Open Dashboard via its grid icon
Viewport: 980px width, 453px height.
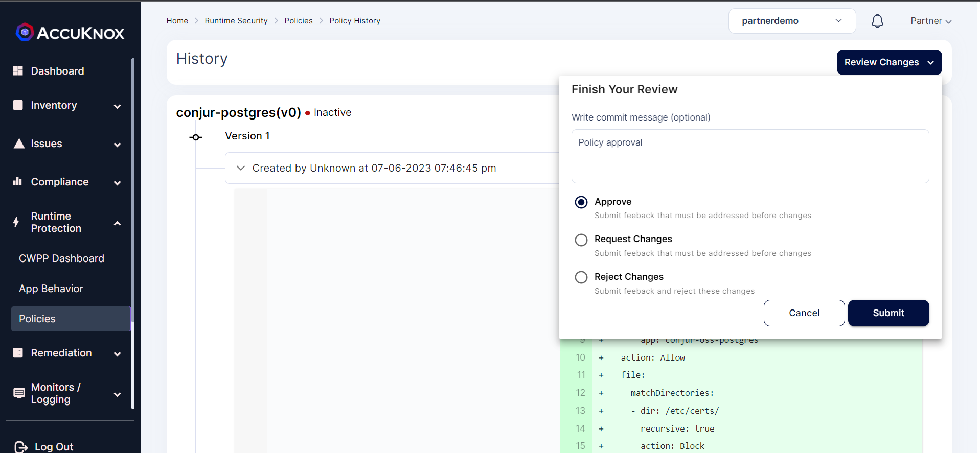click(x=18, y=70)
